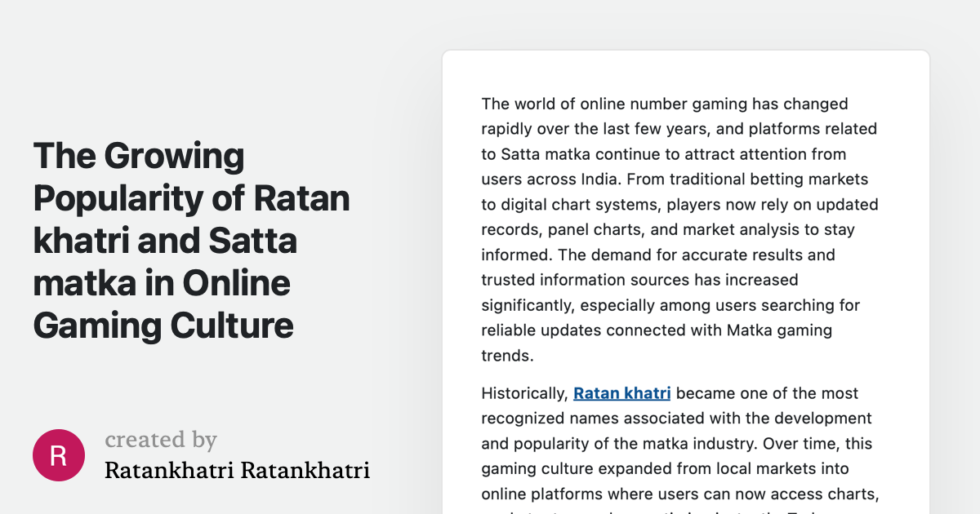Click the "created by" label
Screen dimensions: 980x514
click(x=161, y=440)
